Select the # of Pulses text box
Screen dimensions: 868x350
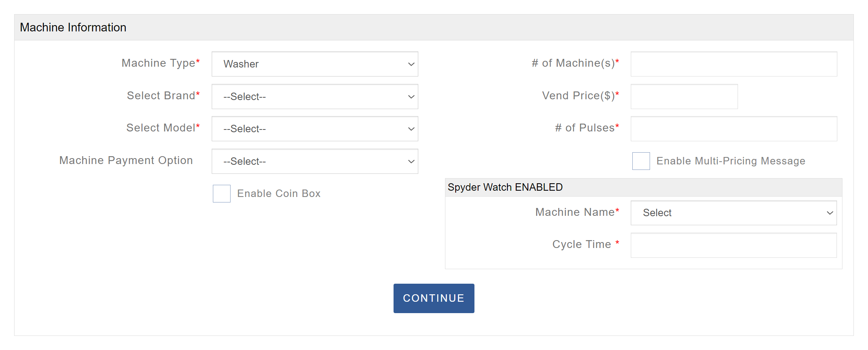click(734, 129)
